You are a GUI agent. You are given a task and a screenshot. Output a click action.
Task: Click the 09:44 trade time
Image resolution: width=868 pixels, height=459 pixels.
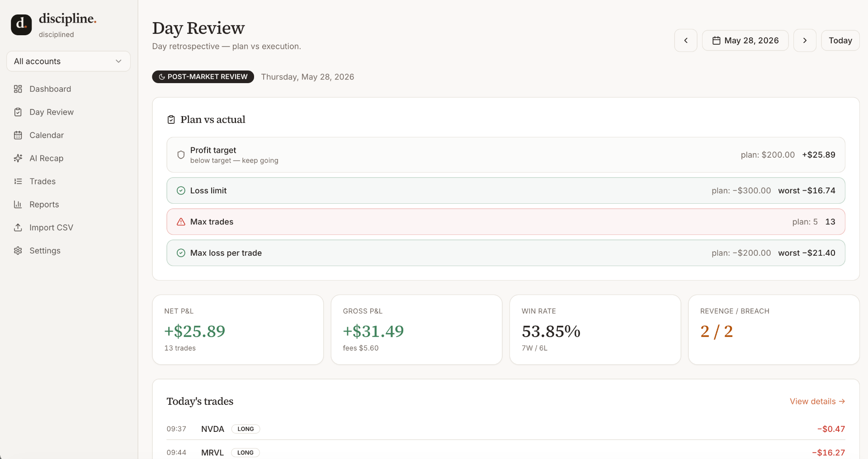[176, 452]
